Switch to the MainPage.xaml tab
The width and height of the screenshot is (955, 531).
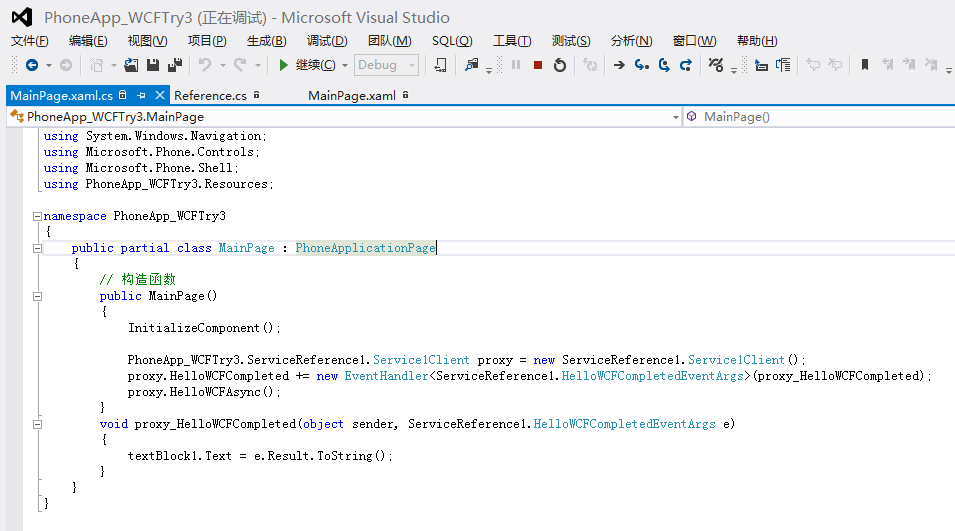pos(352,96)
